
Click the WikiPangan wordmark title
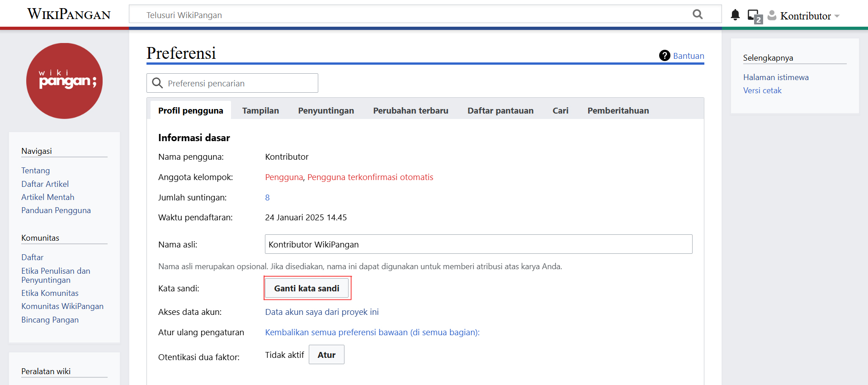[x=69, y=14]
